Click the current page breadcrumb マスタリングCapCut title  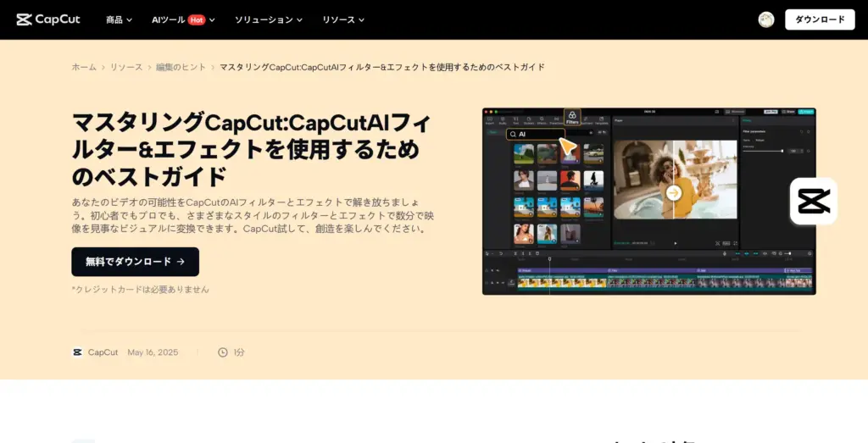pos(382,67)
